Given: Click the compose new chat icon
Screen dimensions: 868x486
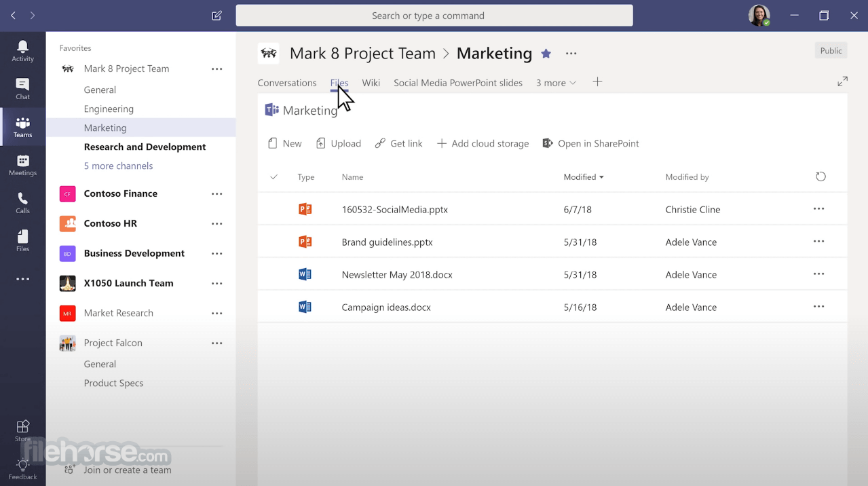Looking at the screenshot, I should click(216, 15).
